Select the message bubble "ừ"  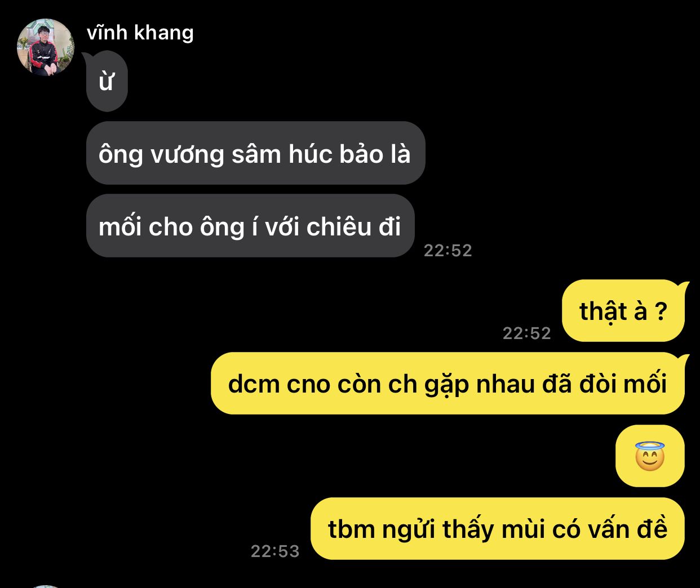click(x=107, y=81)
